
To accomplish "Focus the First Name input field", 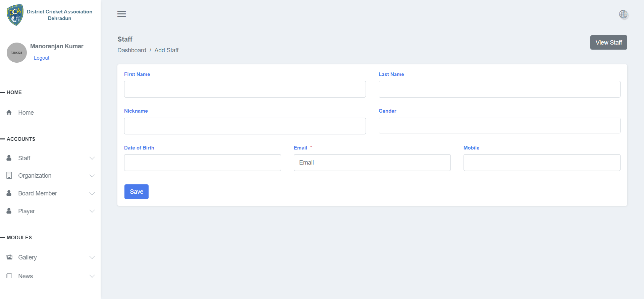I will coord(245,89).
